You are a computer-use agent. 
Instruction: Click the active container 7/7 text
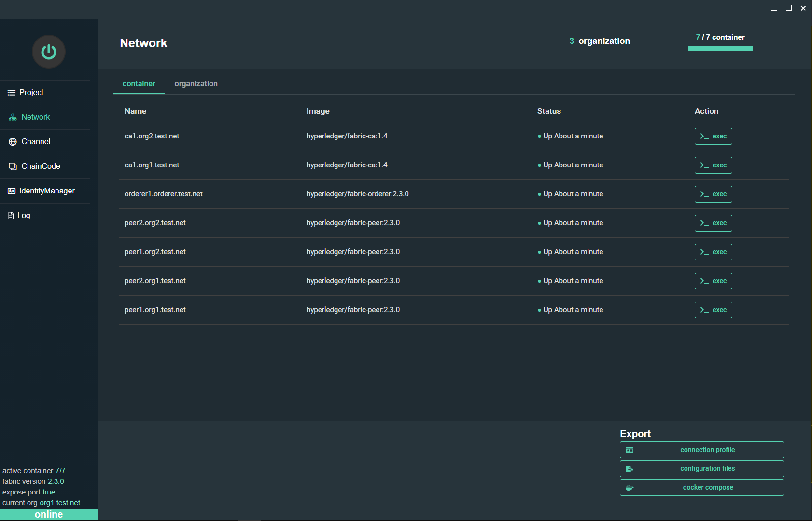34,471
